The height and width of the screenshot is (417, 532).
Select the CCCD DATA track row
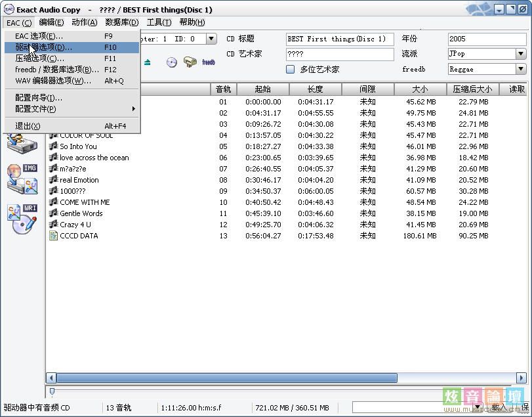(x=287, y=236)
